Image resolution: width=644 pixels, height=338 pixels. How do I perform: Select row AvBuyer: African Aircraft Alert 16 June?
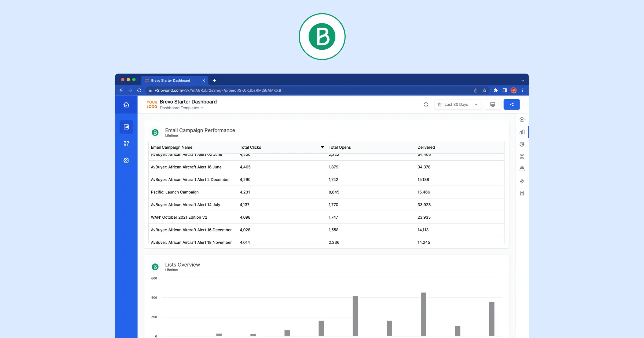click(326, 167)
